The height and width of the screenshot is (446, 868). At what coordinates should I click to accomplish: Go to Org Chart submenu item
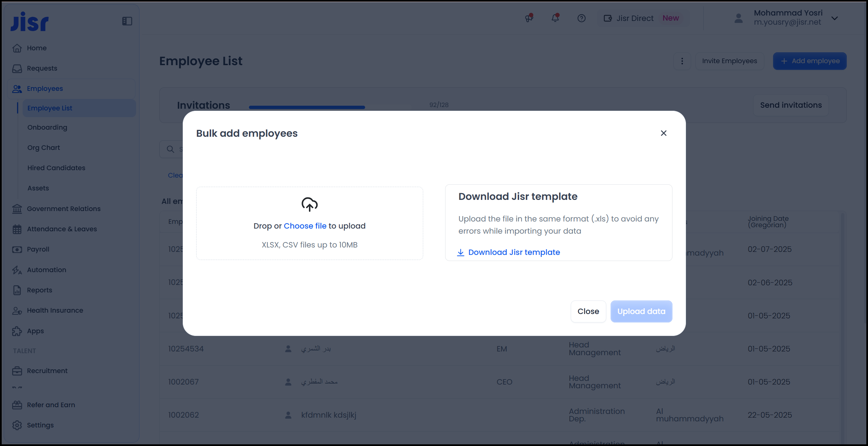[44, 148]
